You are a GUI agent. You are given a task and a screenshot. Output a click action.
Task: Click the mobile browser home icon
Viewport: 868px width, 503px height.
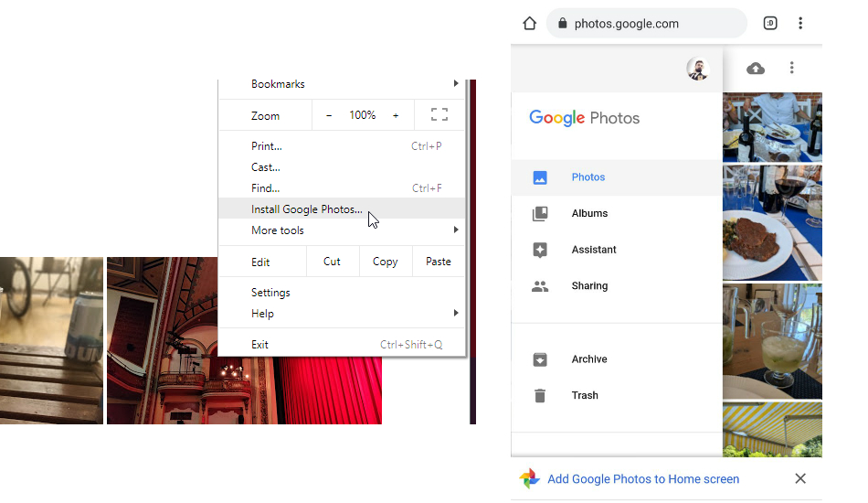tap(530, 23)
